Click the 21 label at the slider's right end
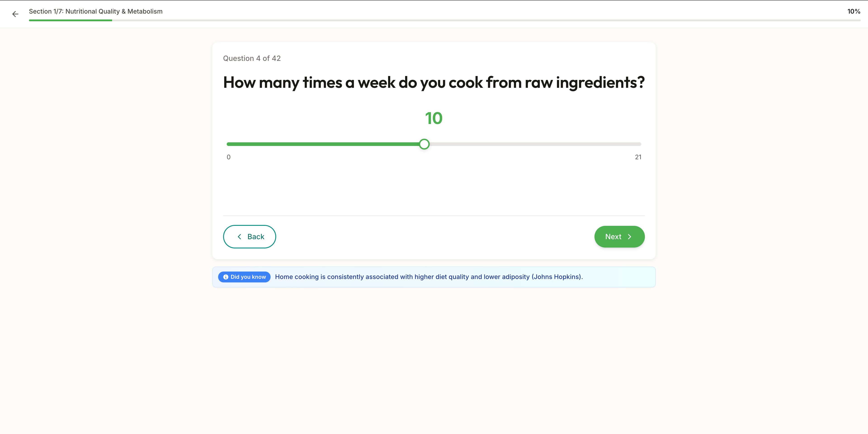868x434 pixels. pyautogui.click(x=638, y=157)
